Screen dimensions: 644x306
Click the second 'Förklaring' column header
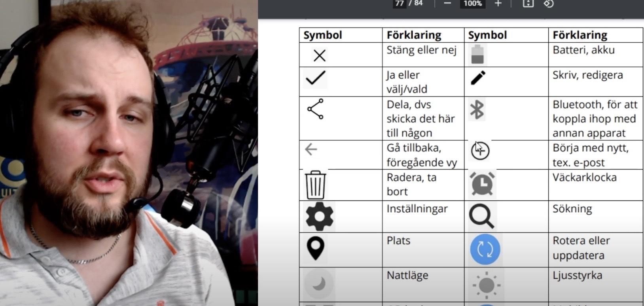580,35
